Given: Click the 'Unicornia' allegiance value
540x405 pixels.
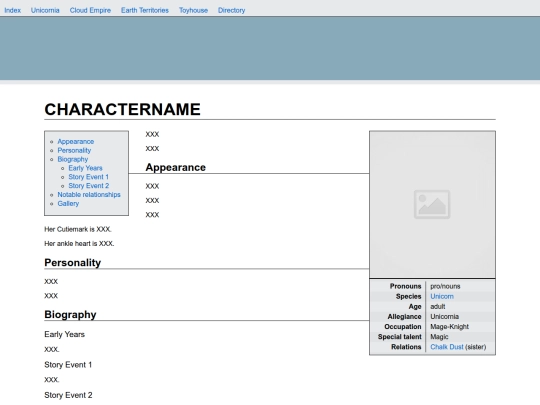Looking at the screenshot, I should click(444, 316).
